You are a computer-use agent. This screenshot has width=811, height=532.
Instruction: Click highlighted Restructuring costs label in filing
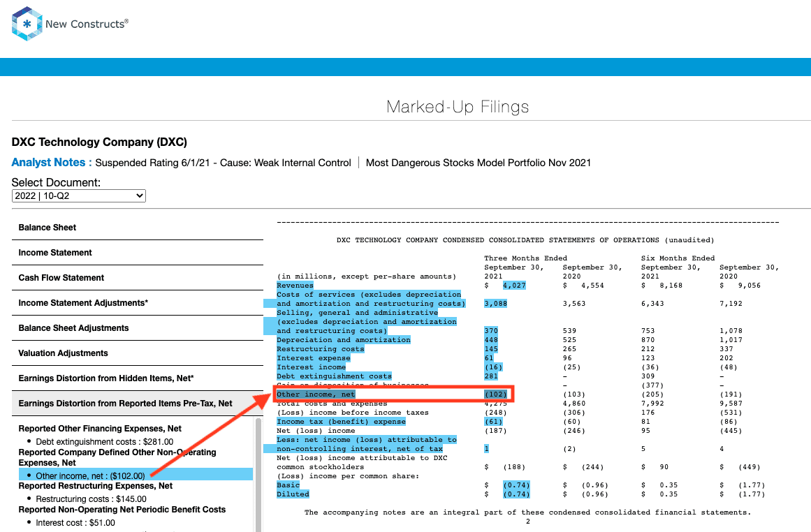[320, 349]
